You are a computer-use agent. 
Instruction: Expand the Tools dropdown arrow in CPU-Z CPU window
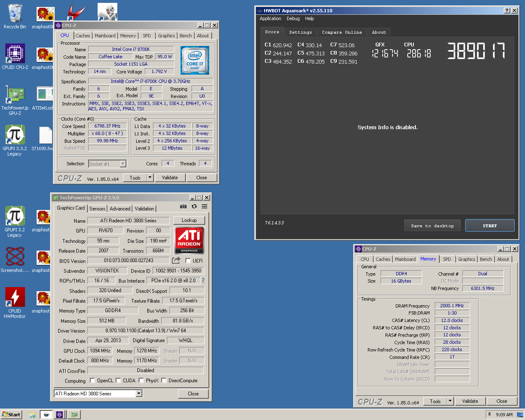[x=150, y=178]
